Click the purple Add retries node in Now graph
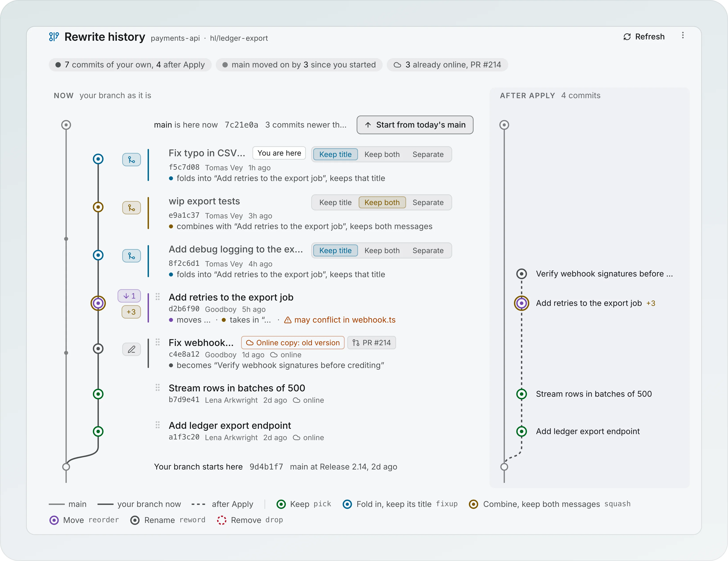Image resolution: width=728 pixels, height=561 pixels. (x=98, y=303)
